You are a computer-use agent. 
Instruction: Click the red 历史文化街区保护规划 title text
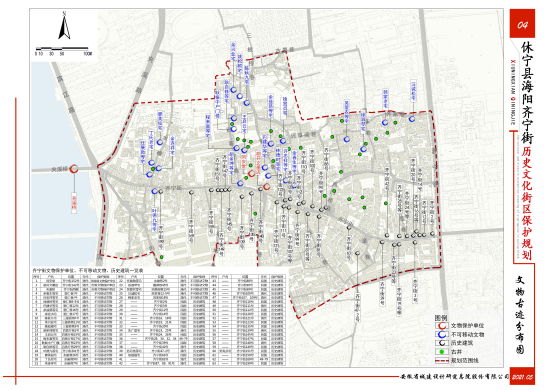coord(526,203)
